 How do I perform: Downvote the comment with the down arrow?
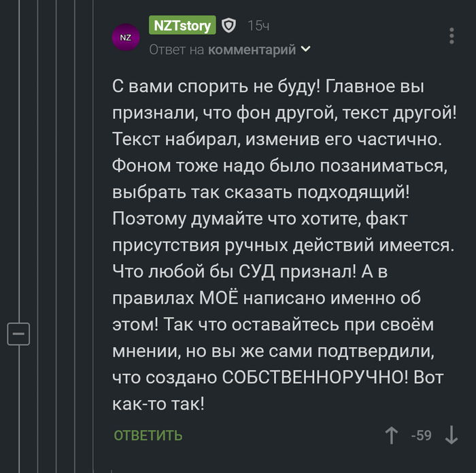pos(452,435)
